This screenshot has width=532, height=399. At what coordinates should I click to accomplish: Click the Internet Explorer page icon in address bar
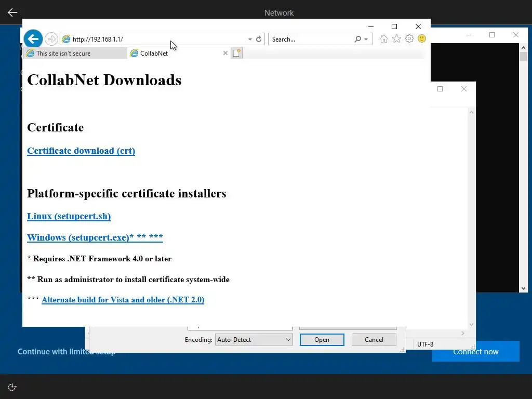[66, 39]
